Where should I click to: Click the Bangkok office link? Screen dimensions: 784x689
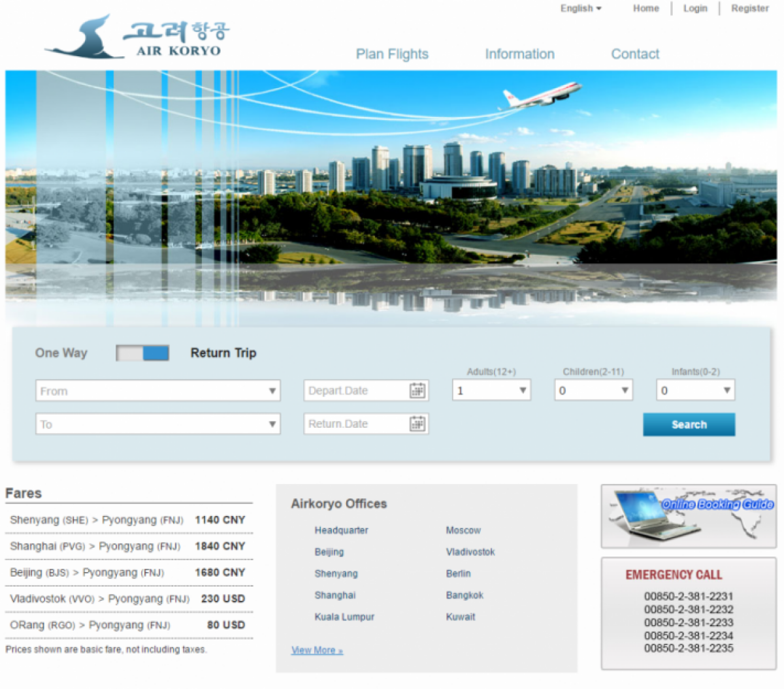pos(465,595)
